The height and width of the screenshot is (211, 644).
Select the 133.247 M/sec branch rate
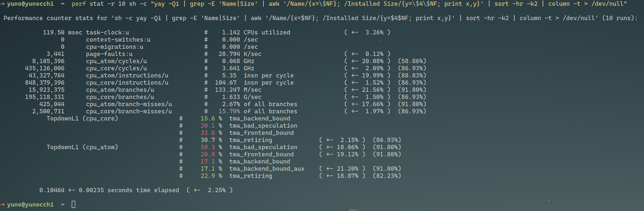238,90
